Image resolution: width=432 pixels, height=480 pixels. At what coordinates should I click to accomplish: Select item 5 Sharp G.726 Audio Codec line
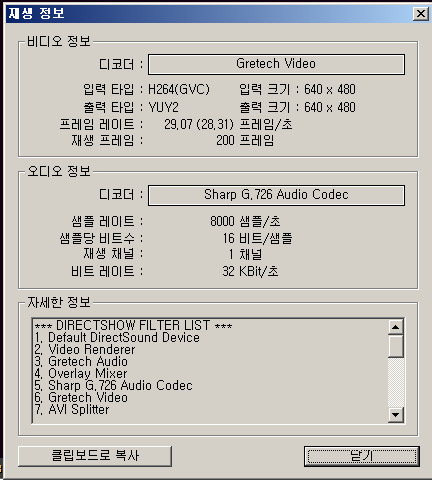113,385
